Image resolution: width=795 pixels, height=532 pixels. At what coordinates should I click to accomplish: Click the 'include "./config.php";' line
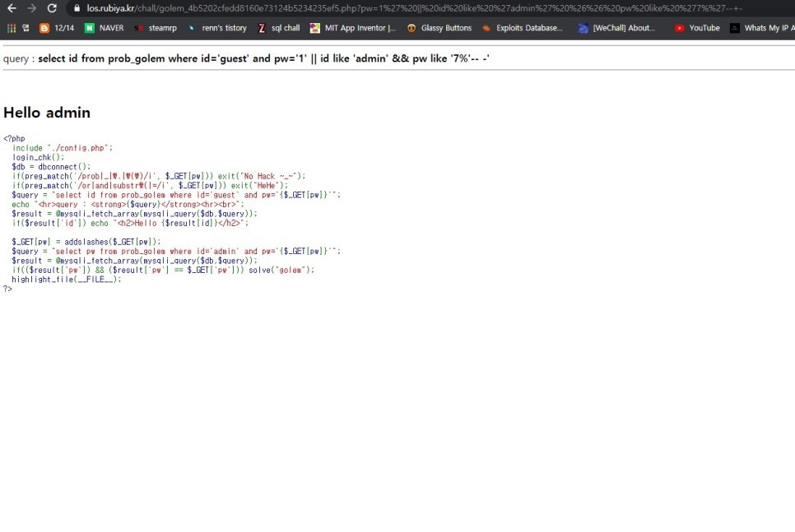point(63,148)
